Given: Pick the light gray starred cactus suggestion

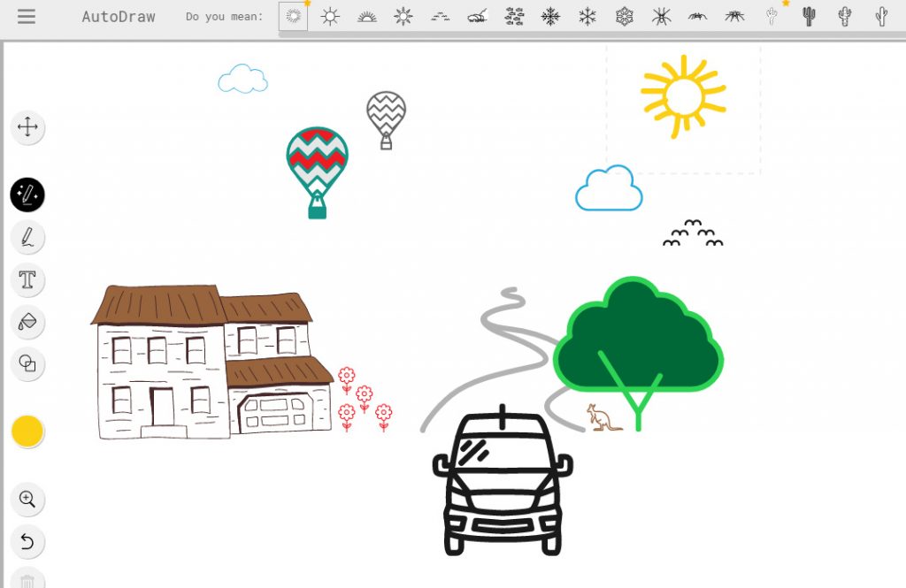Looking at the screenshot, I should (x=772, y=16).
